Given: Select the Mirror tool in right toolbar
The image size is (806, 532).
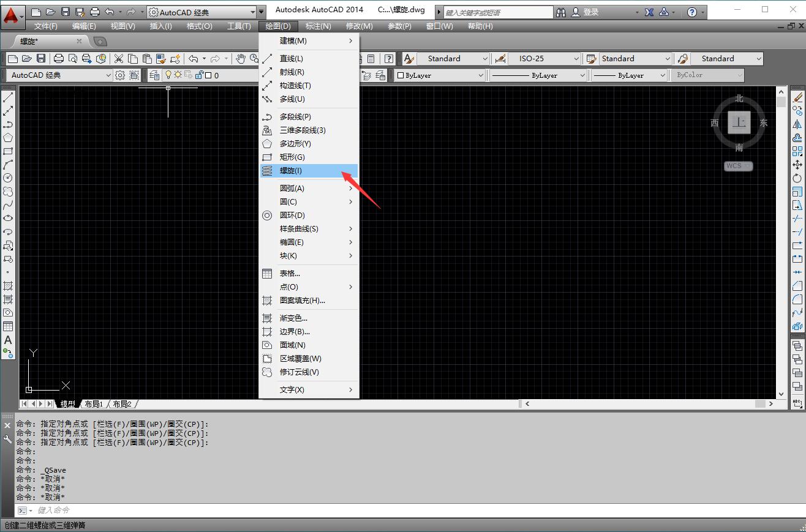Looking at the screenshot, I should [x=797, y=124].
